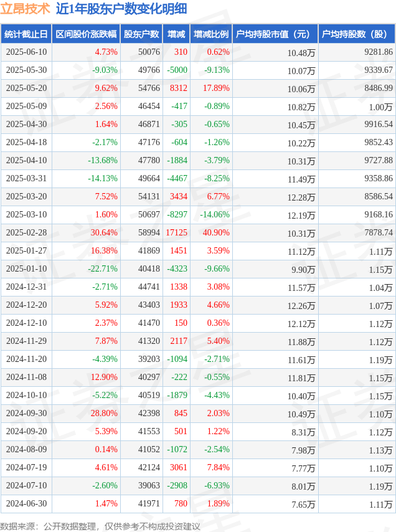The width and height of the screenshot is (396, 532).
Task: Select the 40.90% change ratio cell
Action: tap(216, 232)
